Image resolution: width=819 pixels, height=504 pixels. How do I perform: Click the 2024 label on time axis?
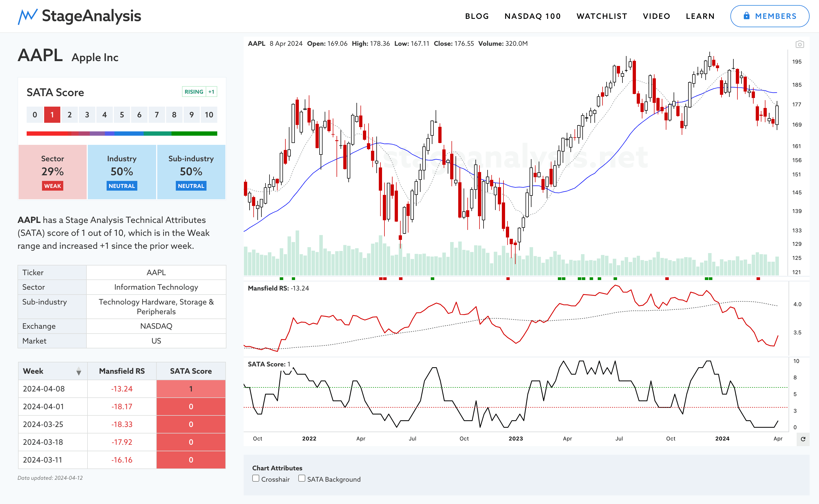[x=722, y=439]
